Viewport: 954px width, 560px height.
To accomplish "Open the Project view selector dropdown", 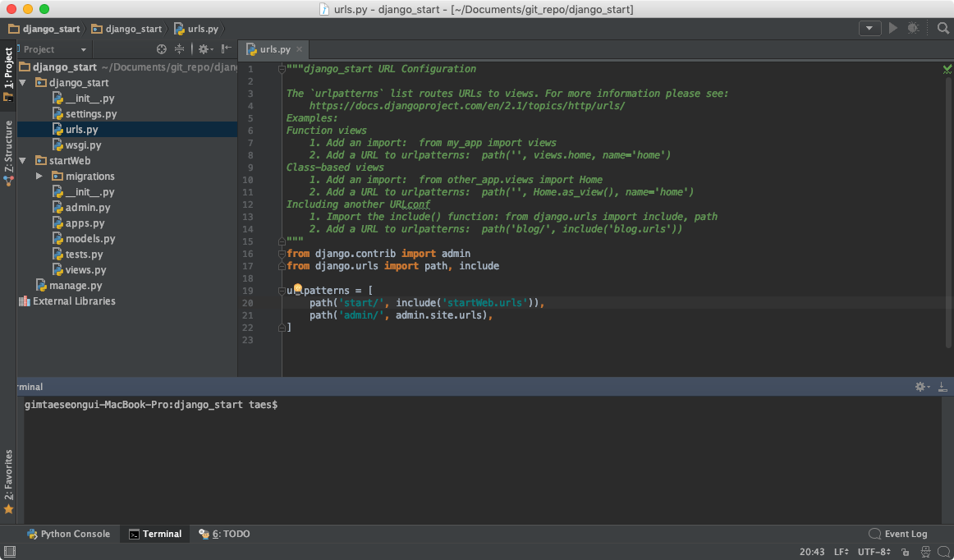I will (x=54, y=49).
